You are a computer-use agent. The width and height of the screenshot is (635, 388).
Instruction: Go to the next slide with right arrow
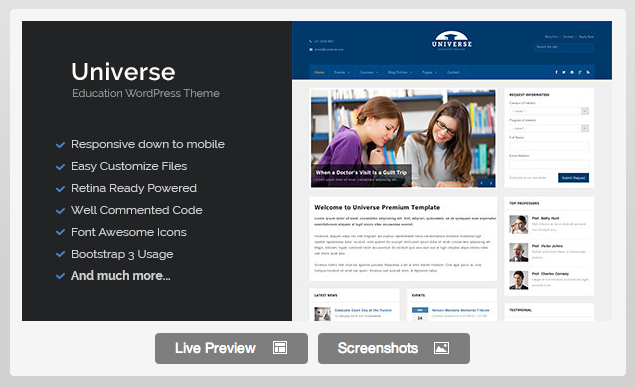491,183
